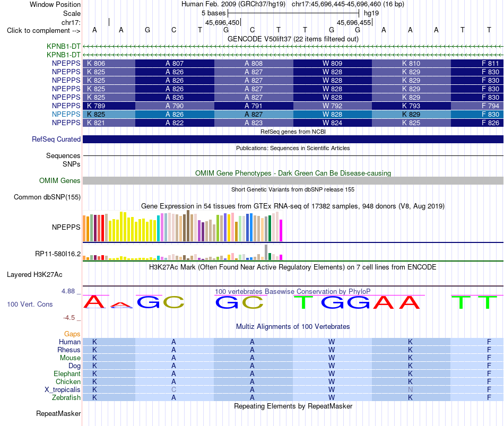Click the 'Window Position' label
The width and height of the screenshot is (504, 426).
[x=55, y=4]
